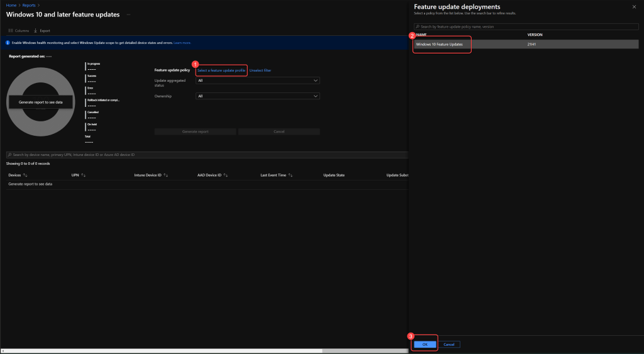Sort by UPN column arrows

(83, 175)
